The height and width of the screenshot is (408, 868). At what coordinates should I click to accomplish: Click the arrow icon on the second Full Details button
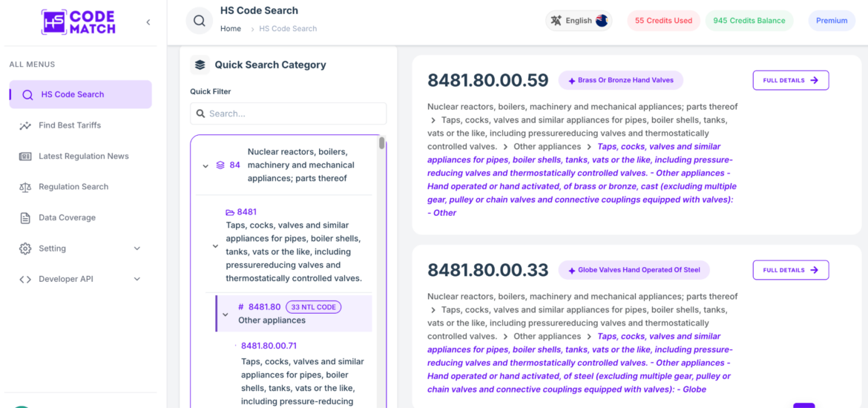click(x=815, y=270)
